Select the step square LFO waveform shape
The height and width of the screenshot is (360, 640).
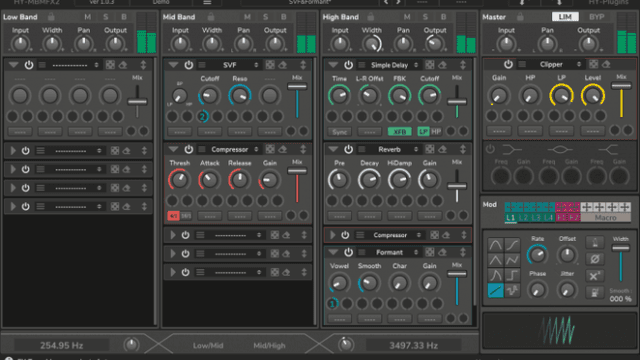coord(512,275)
